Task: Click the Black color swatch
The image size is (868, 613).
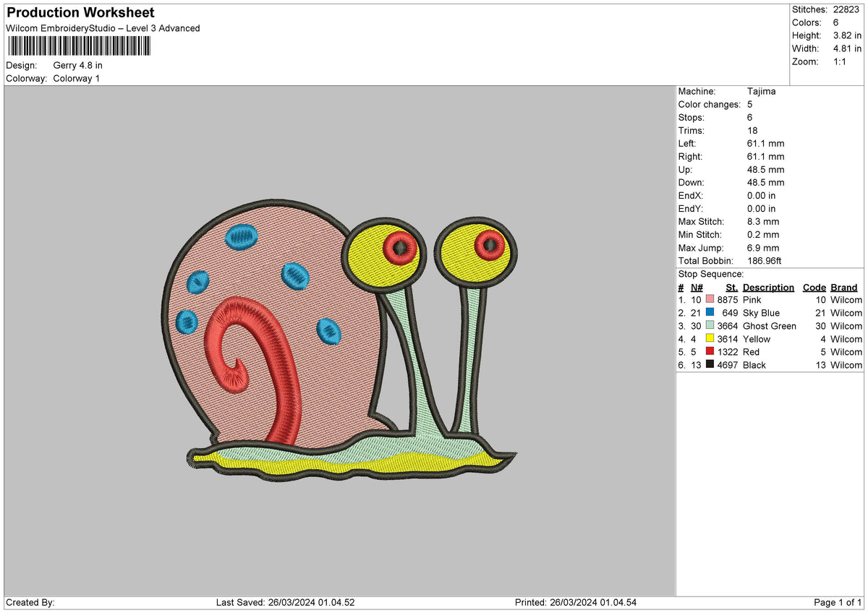Action: (710, 365)
